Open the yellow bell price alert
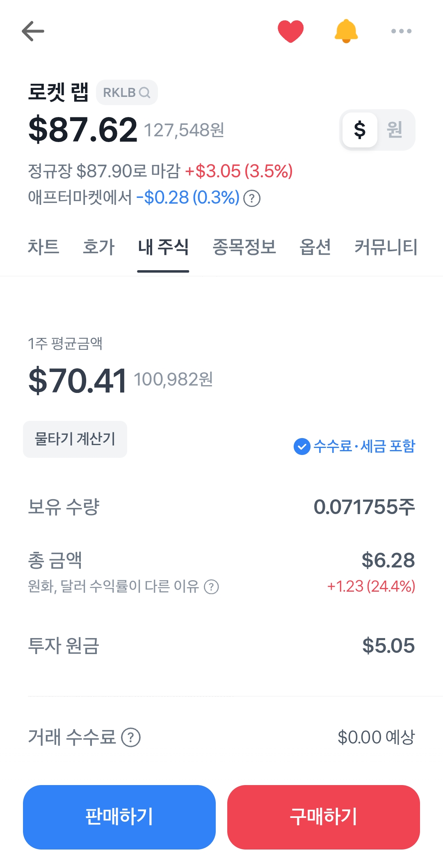The width and height of the screenshot is (443, 868). click(x=346, y=31)
